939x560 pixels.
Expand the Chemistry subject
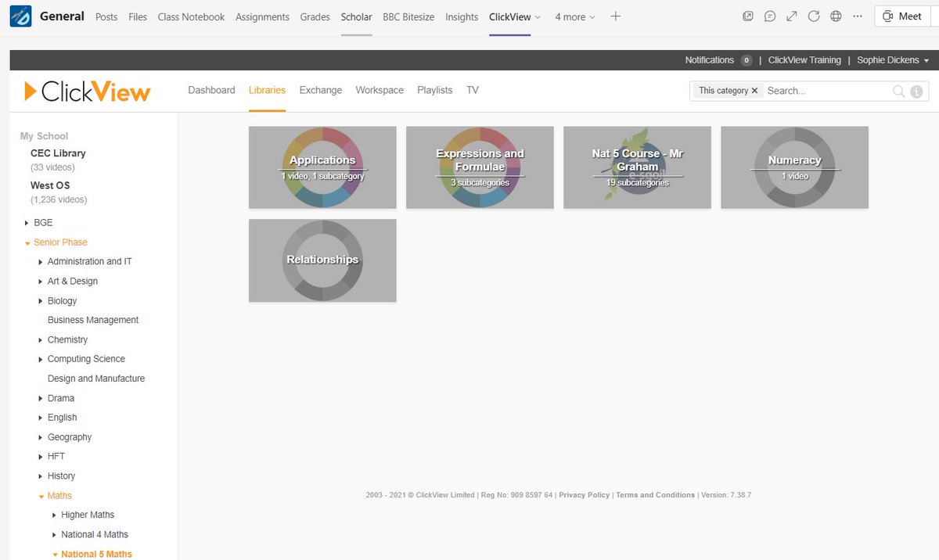41,340
